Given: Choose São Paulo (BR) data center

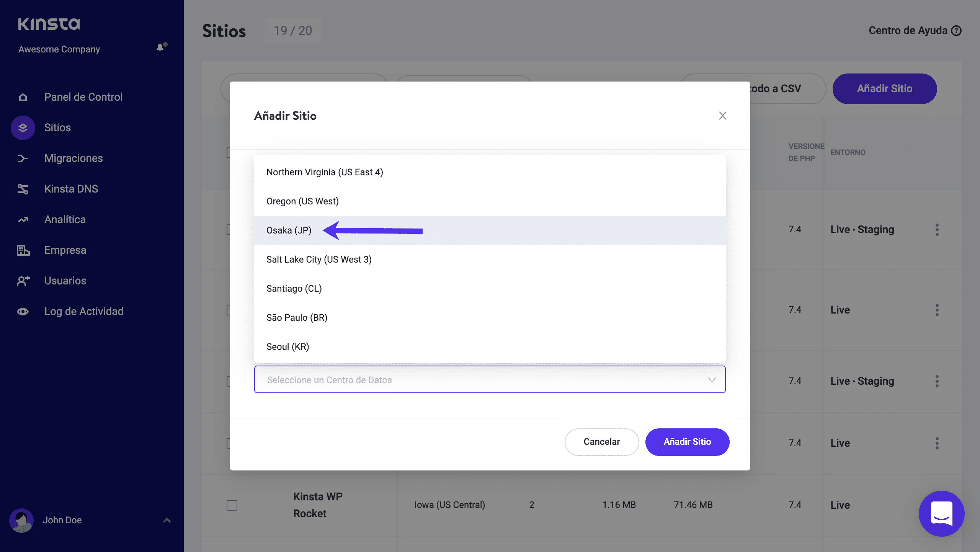Looking at the screenshot, I should pyautogui.click(x=297, y=318).
